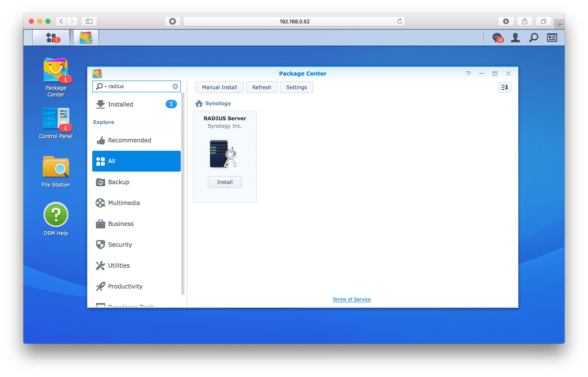Select the Backup category
The image size is (588, 377).
click(x=119, y=182)
